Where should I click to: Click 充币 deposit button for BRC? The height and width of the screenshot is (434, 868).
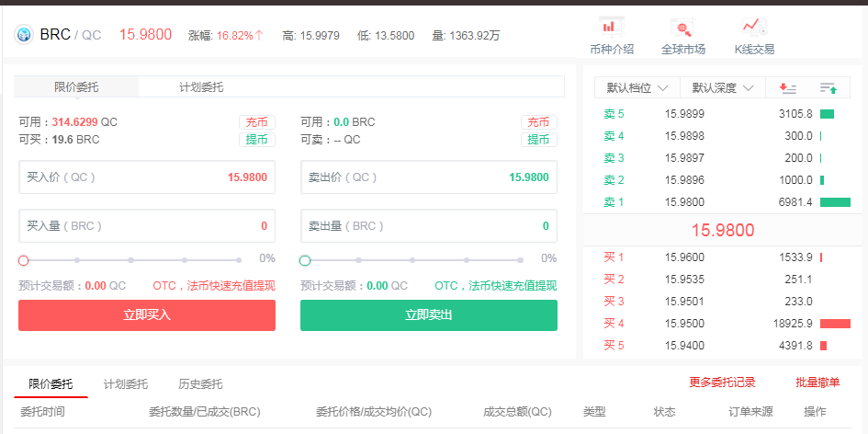[538, 122]
